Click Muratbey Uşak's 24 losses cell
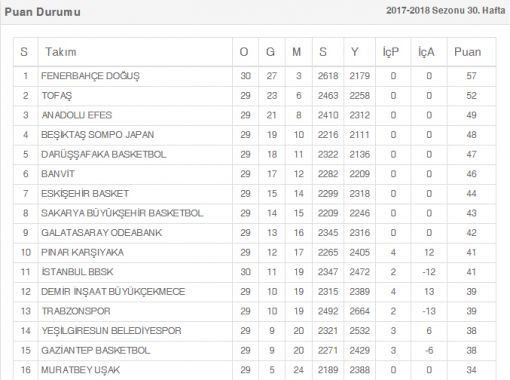510x380 pixels. (x=299, y=370)
